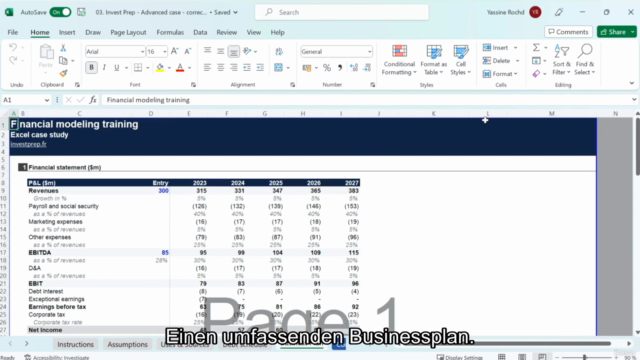This screenshot has height=360, width=640.
Task: Switch to the Insert ribbon tab
Action: coord(67,32)
